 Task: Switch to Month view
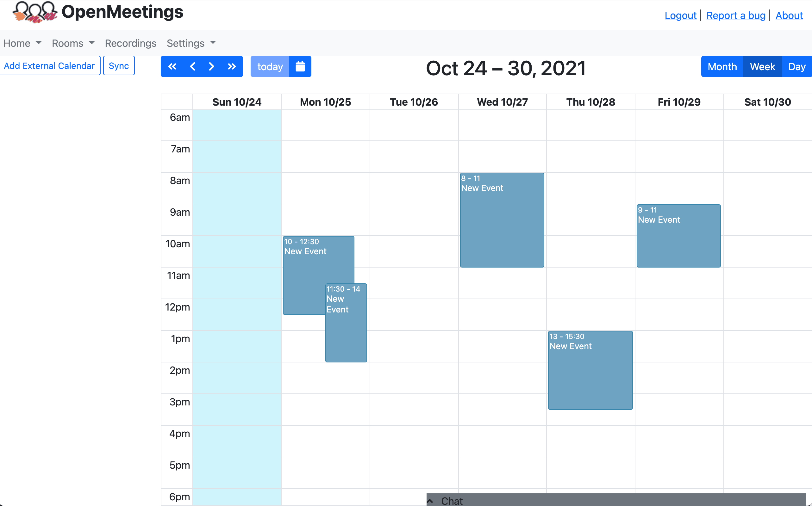coord(722,67)
